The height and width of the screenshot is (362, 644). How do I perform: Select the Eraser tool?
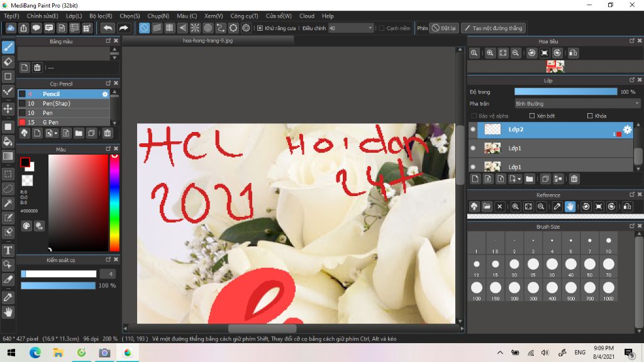[x=8, y=62]
